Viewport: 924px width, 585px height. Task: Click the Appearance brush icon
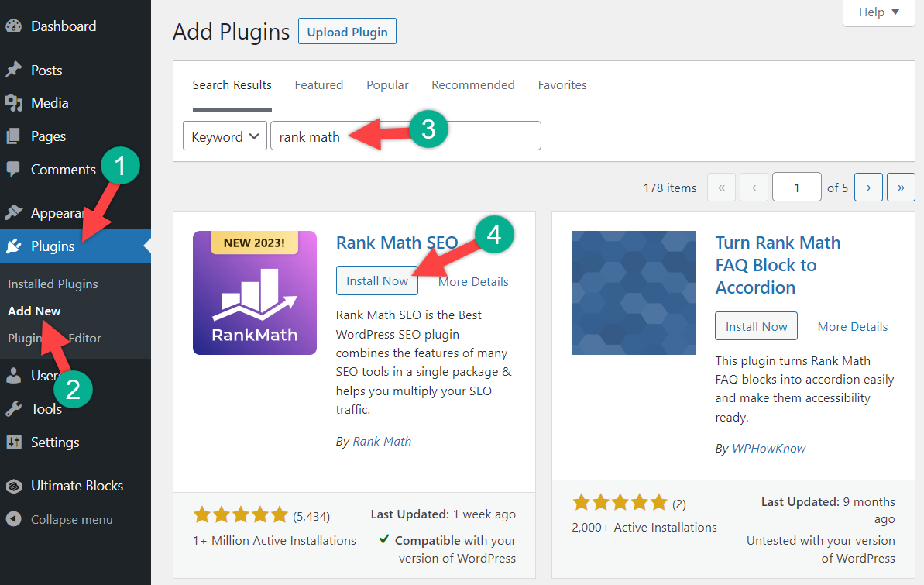coord(13,212)
